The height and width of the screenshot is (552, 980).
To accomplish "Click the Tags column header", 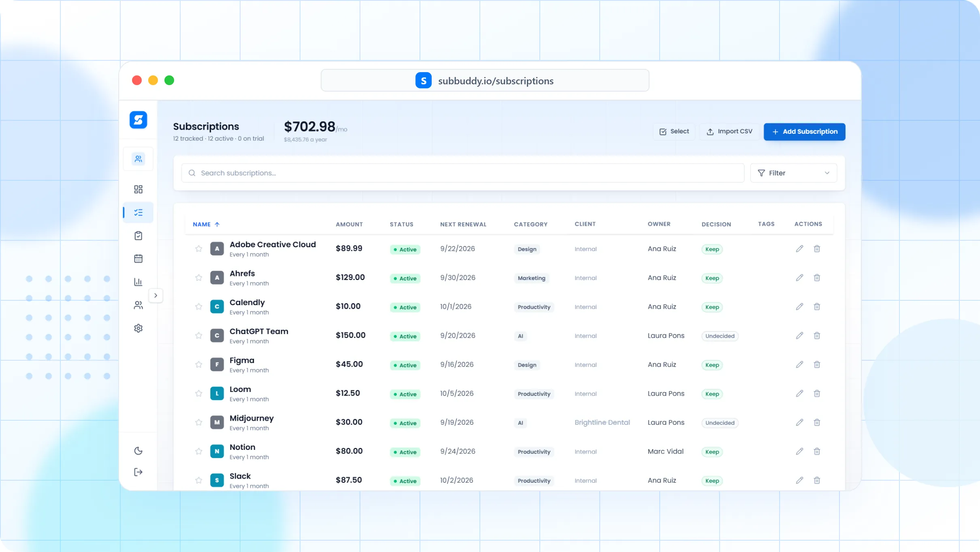I will (766, 224).
